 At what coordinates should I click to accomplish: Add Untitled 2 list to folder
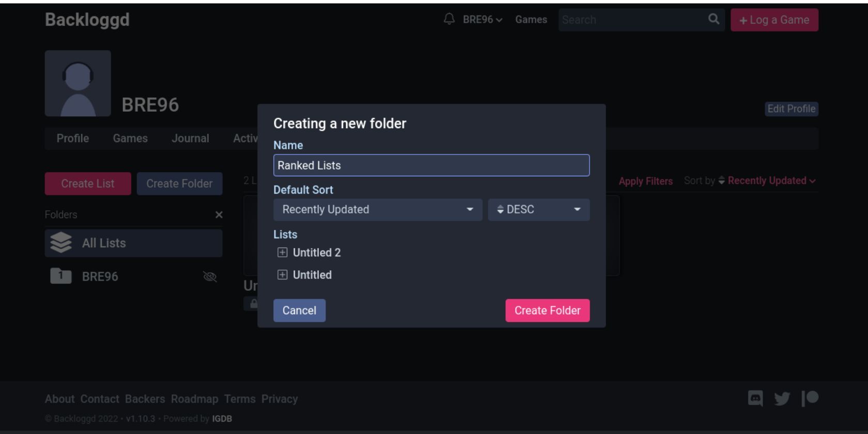tap(282, 253)
